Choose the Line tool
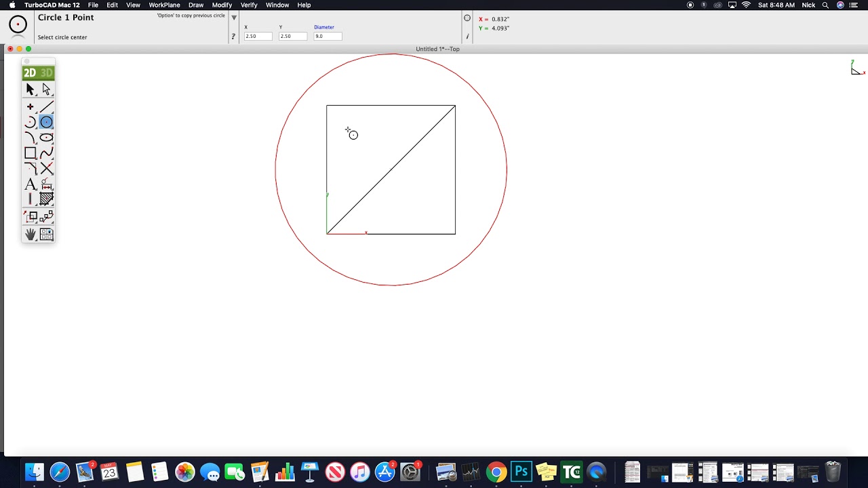The image size is (868, 488). point(46,107)
